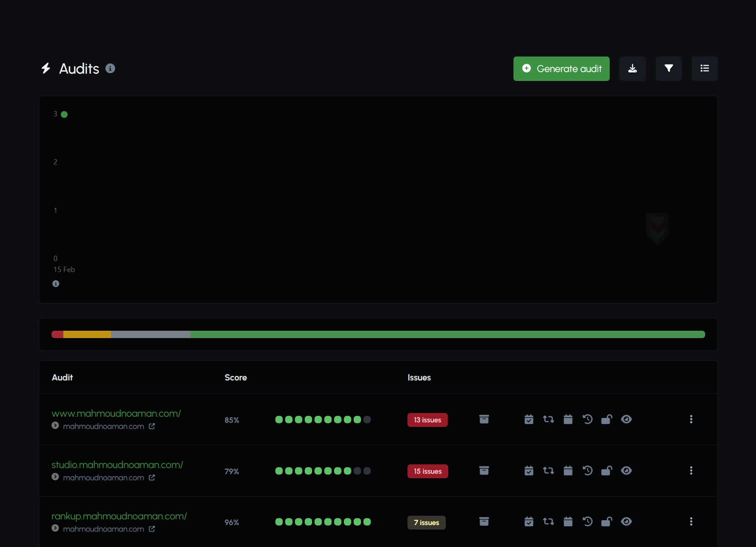The width and height of the screenshot is (756, 547).
Task: Click the 13 issues badge
Action: click(x=427, y=420)
